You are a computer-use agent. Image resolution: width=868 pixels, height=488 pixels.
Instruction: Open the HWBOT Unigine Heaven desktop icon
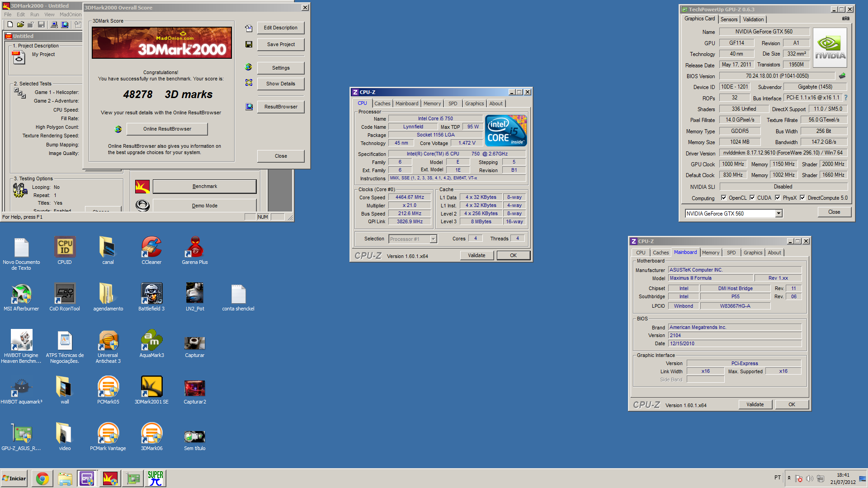coord(21,347)
